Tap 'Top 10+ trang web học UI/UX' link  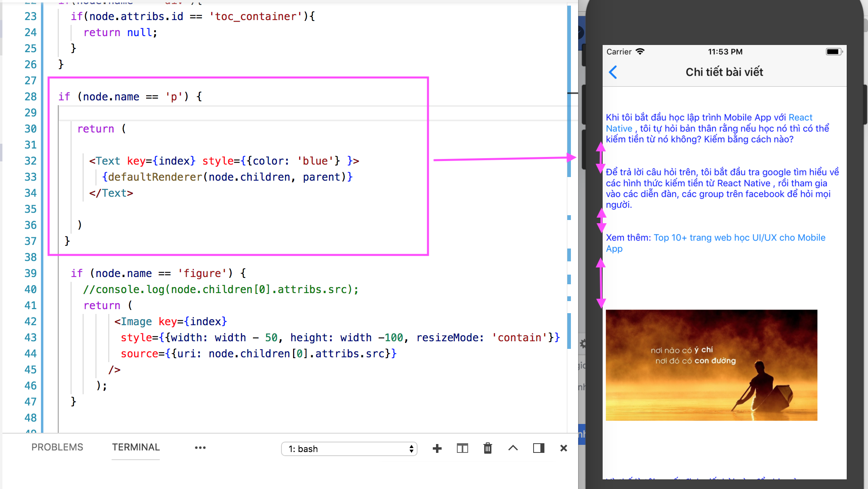click(x=740, y=238)
